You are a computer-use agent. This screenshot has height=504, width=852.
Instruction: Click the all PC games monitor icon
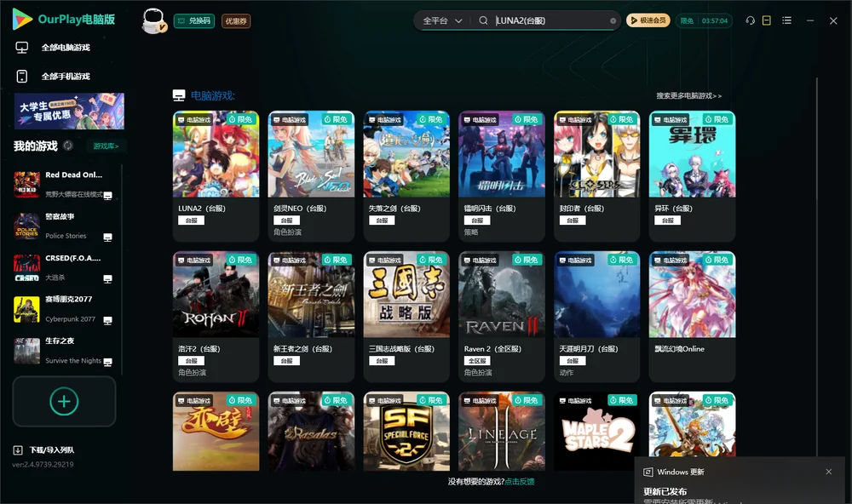point(22,48)
